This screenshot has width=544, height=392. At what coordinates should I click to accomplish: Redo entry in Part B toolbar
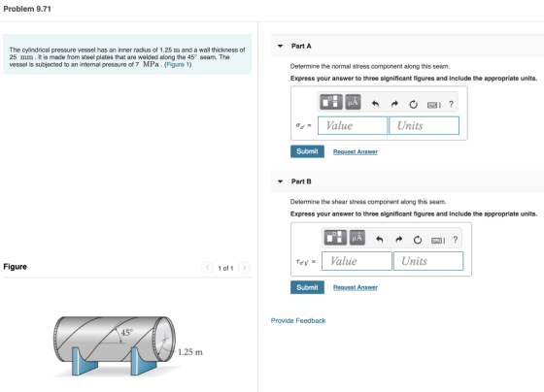click(399, 239)
